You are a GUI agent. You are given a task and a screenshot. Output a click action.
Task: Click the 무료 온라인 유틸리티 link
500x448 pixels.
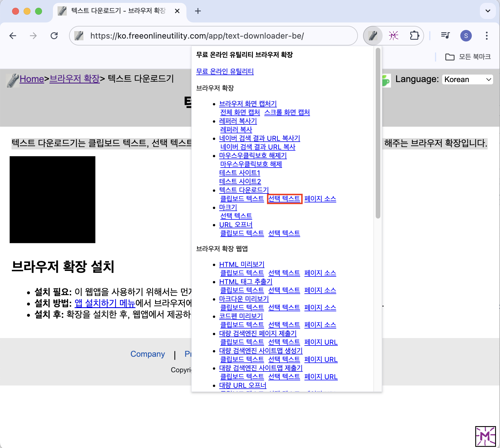pos(225,71)
